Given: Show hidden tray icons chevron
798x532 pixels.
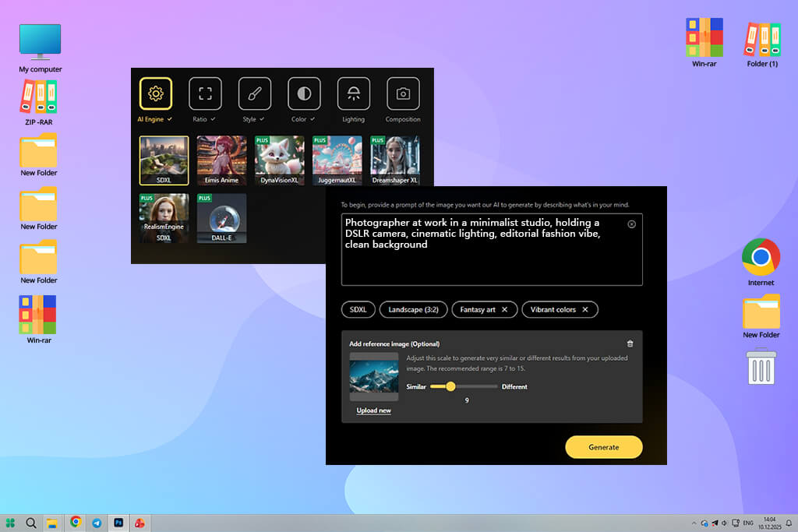Looking at the screenshot, I should (x=694, y=523).
